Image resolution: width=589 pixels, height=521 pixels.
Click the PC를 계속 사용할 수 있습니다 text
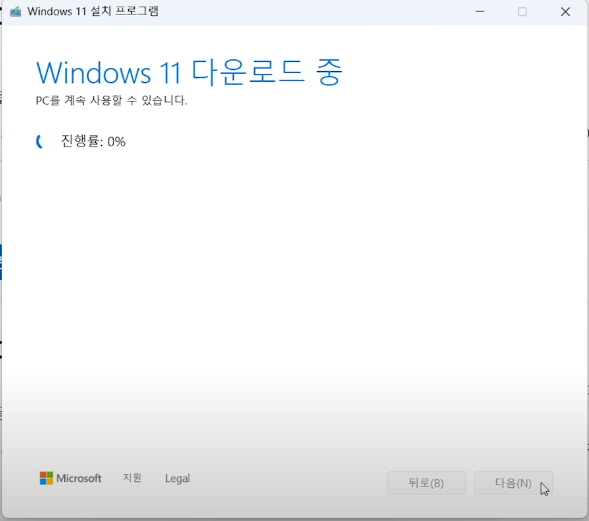pyautogui.click(x=111, y=100)
